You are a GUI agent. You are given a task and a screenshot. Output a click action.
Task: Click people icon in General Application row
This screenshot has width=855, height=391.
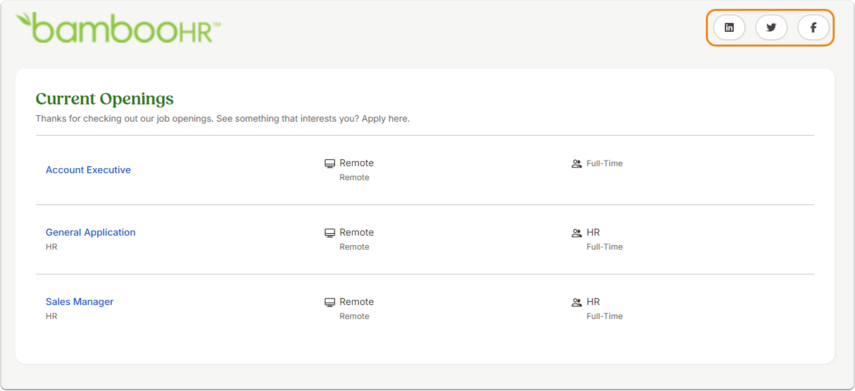click(576, 233)
